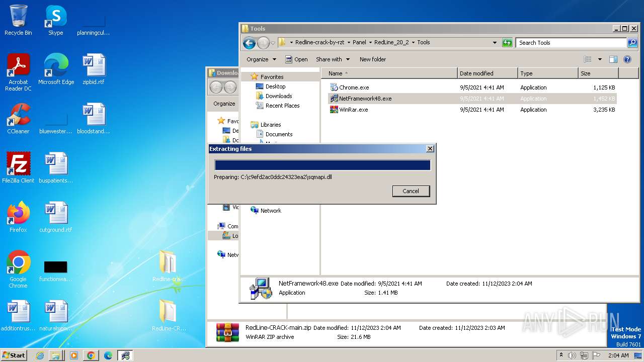Open the naturalmon document on the desktop

(56, 316)
